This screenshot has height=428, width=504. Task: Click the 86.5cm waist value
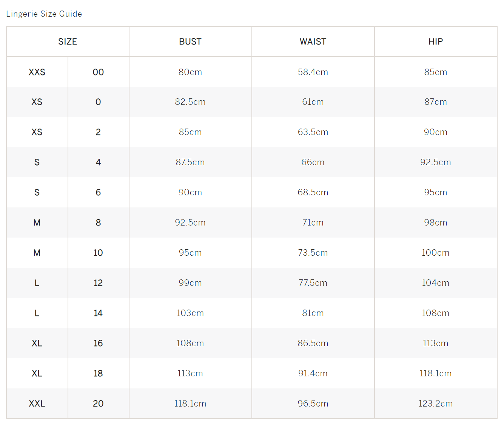(x=313, y=344)
